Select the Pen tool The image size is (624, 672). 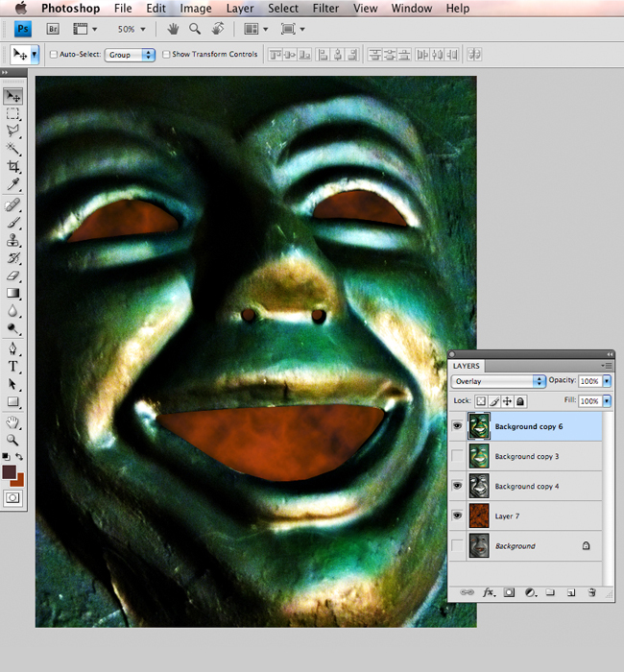12,348
